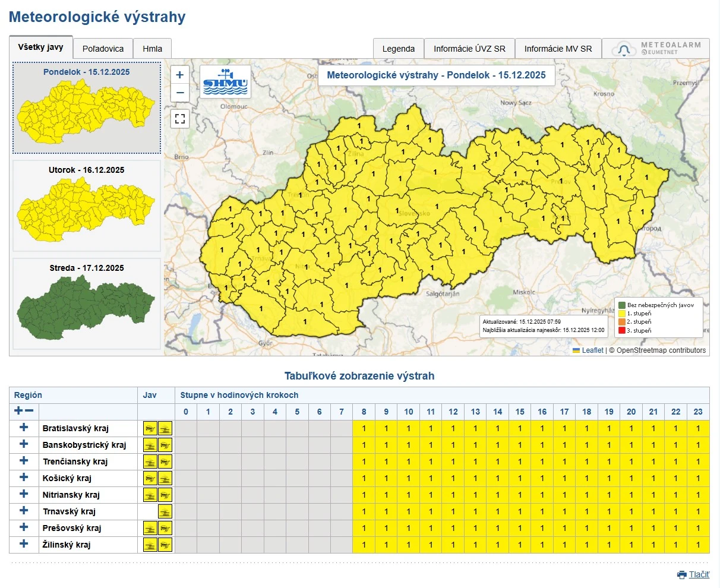Switch to the Poľadovica tab

pyautogui.click(x=103, y=49)
